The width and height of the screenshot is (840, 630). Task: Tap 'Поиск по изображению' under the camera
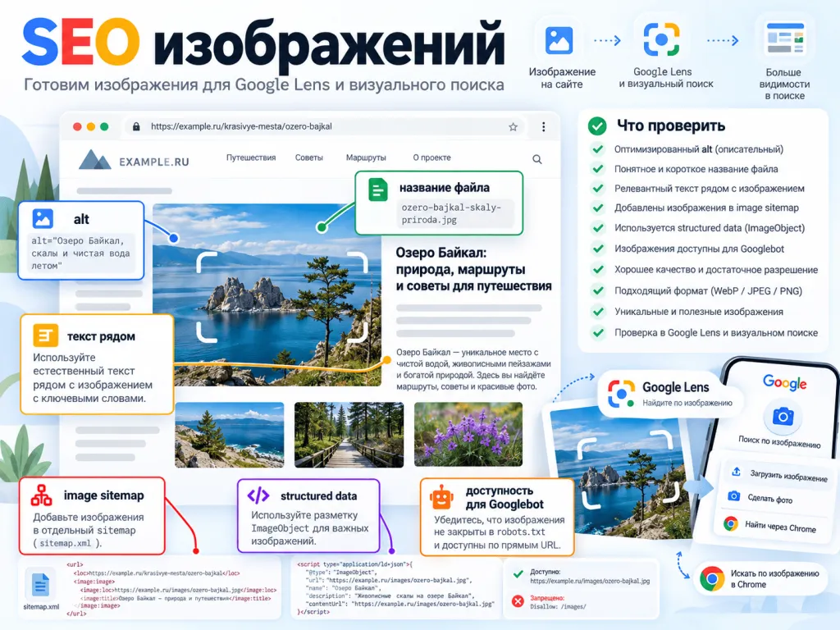779,442
